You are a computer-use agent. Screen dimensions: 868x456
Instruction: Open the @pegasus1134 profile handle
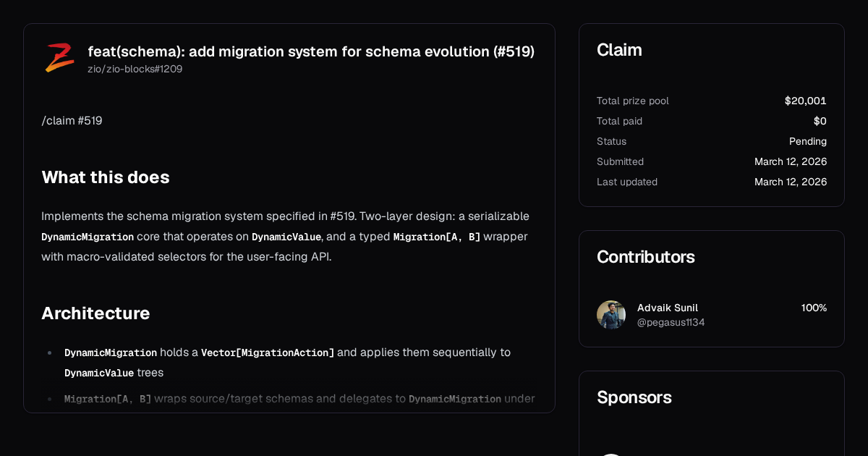tap(671, 323)
